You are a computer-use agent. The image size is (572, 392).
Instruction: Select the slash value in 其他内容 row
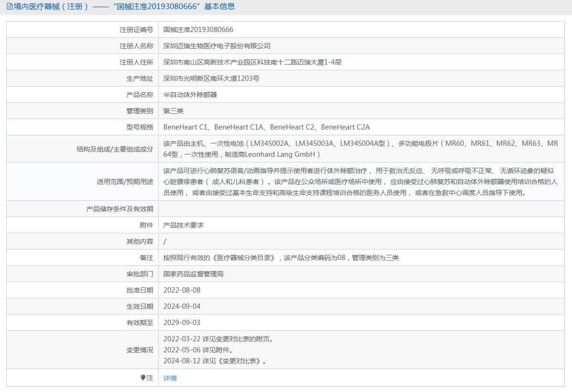click(x=165, y=241)
